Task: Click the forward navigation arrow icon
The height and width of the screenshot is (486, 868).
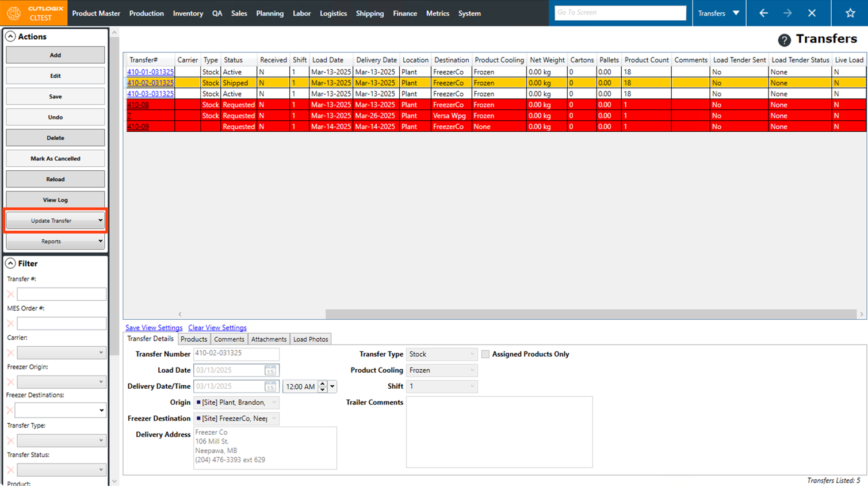Action: point(787,13)
